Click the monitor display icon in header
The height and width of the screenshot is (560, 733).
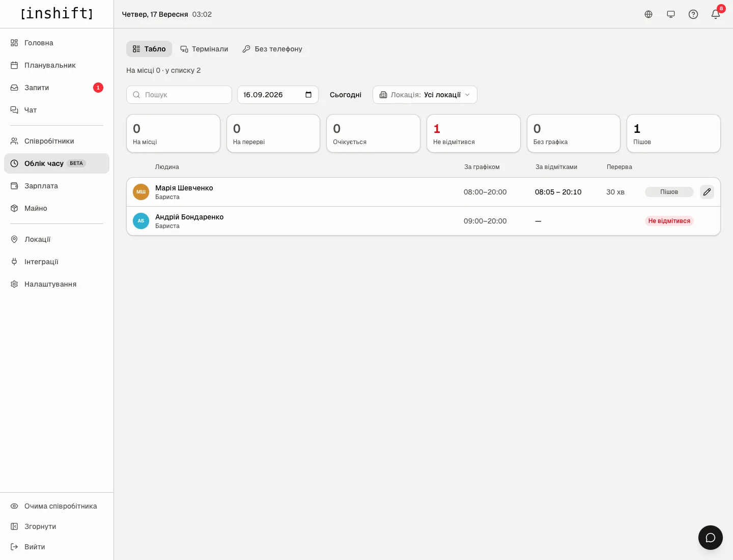671,14
